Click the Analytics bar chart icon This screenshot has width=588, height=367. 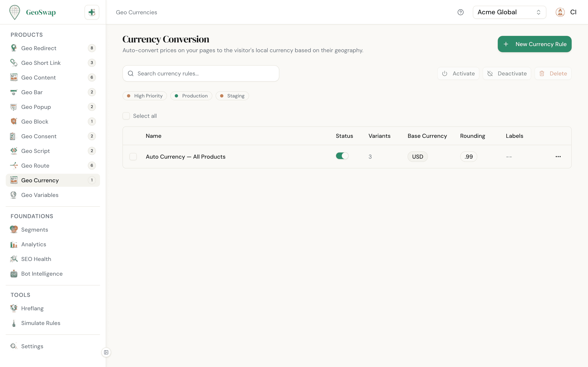click(14, 244)
